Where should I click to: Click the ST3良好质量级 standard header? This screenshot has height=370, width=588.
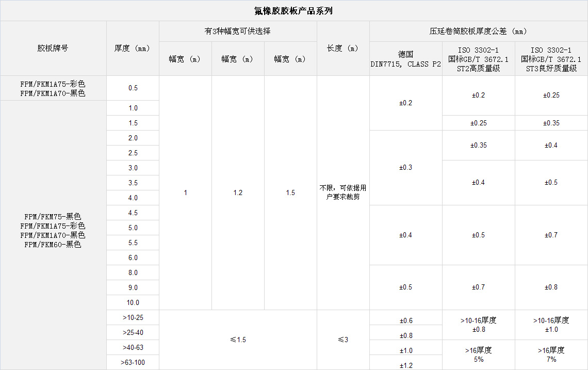tap(551, 59)
